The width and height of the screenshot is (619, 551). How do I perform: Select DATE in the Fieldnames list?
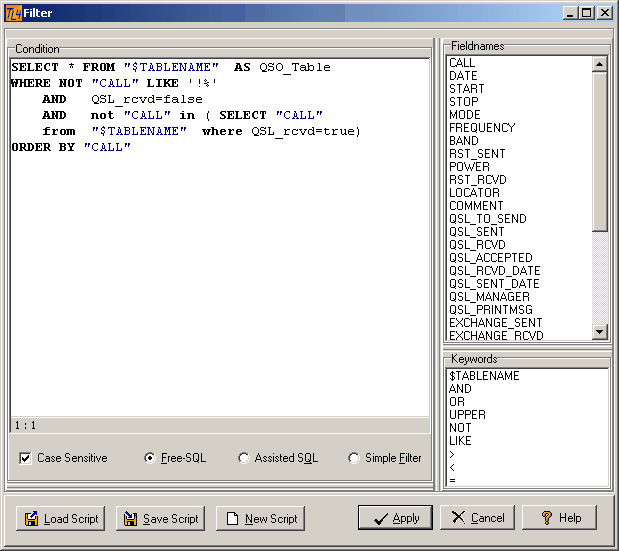[x=463, y=76]
